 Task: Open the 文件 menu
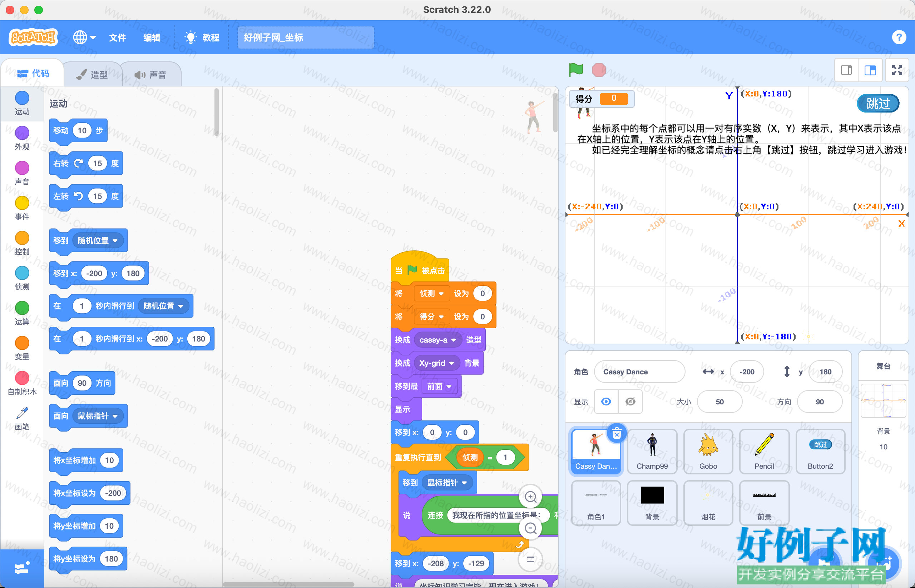[x=117, y=38]
